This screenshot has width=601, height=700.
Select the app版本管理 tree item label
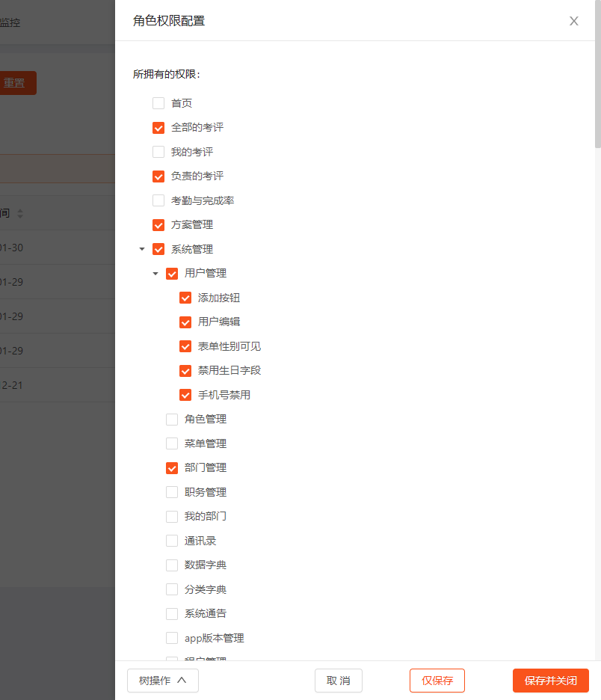pos(215,638)
